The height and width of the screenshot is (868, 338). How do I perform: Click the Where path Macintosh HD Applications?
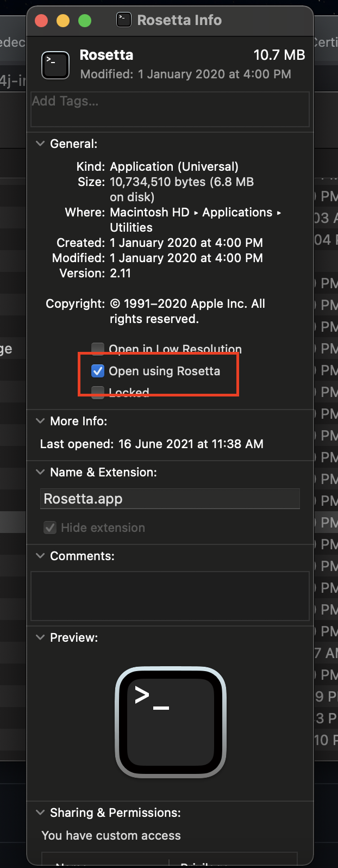[196, 220]
